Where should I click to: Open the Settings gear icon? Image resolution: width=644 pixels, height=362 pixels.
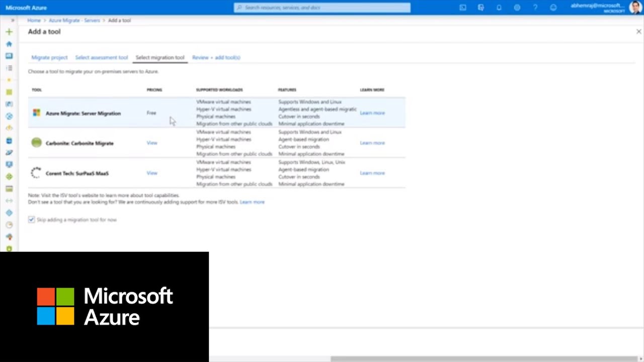tap(517, 8)
